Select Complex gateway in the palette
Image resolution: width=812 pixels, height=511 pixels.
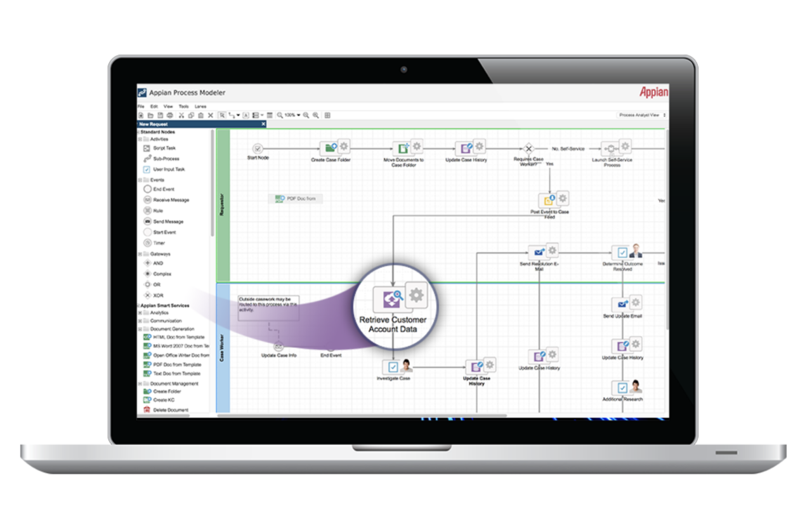pyautogui.click(x=157, y=274)
